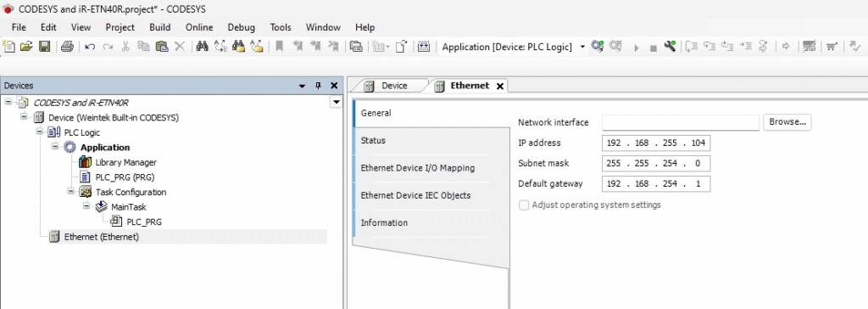Collapse the MainTask tree node

[87, 207]
